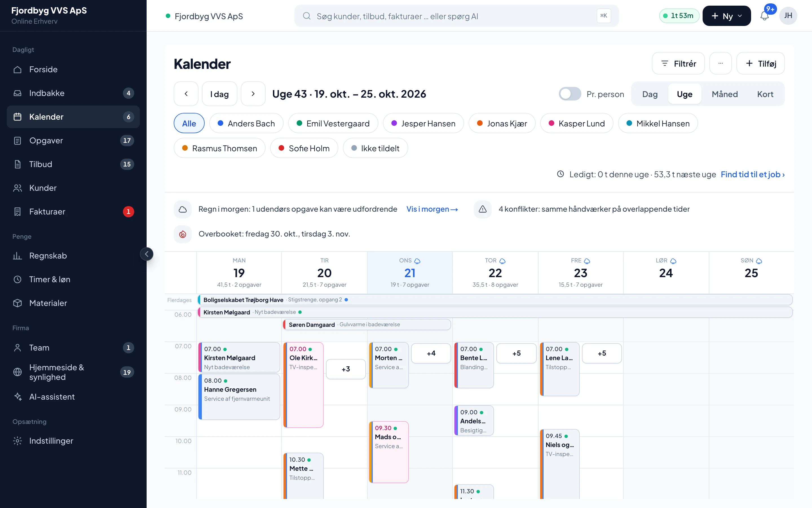The height and width of the screenshot is (508, 812).
Task: Open Opgaver in the sidebar
Action: click(x=73, y=141)
